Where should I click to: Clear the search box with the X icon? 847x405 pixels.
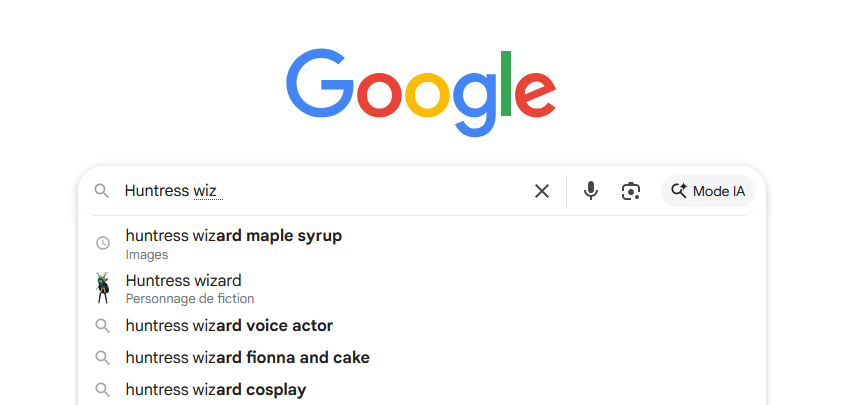click(x=542, y=191)
